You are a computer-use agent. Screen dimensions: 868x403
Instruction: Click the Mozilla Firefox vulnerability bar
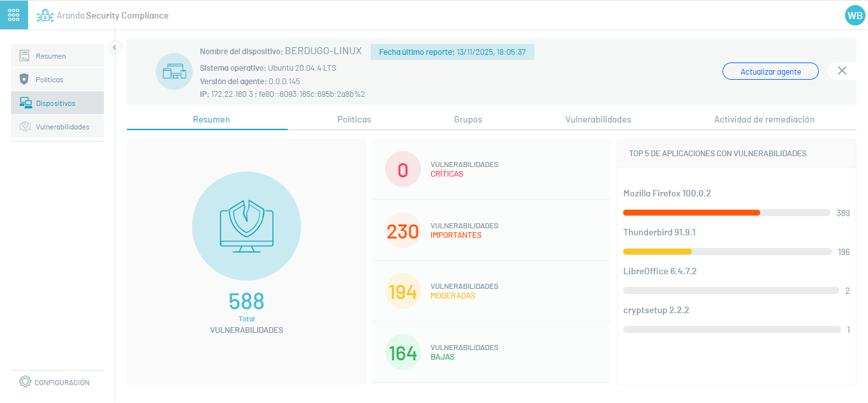[x=727, y=213]
